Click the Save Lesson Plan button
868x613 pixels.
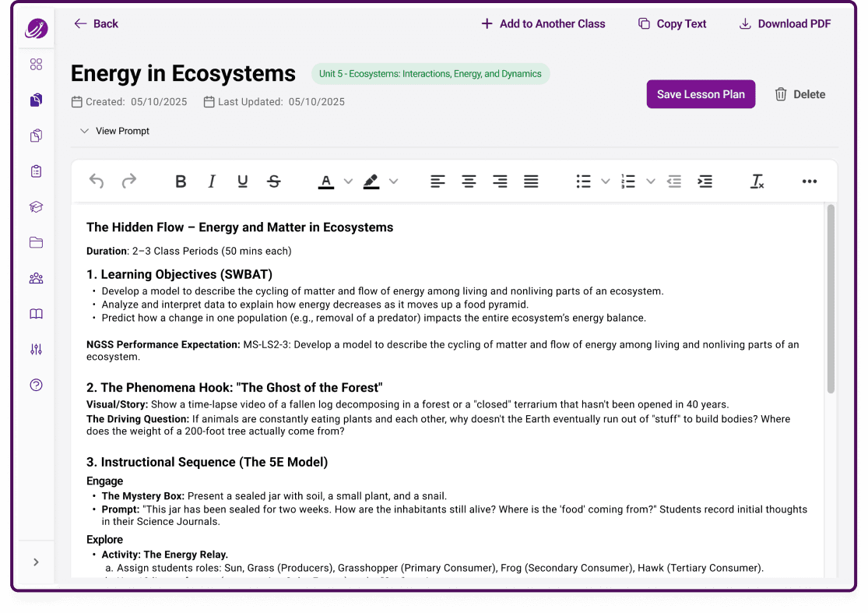tap(700, 93)
